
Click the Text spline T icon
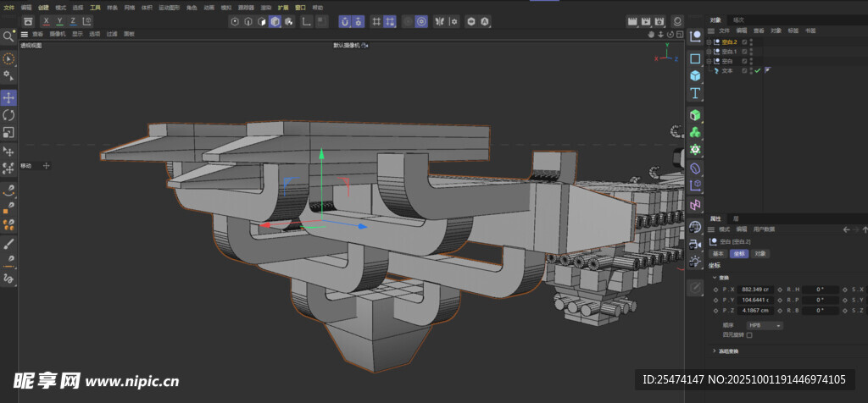[x=695, y=93]
